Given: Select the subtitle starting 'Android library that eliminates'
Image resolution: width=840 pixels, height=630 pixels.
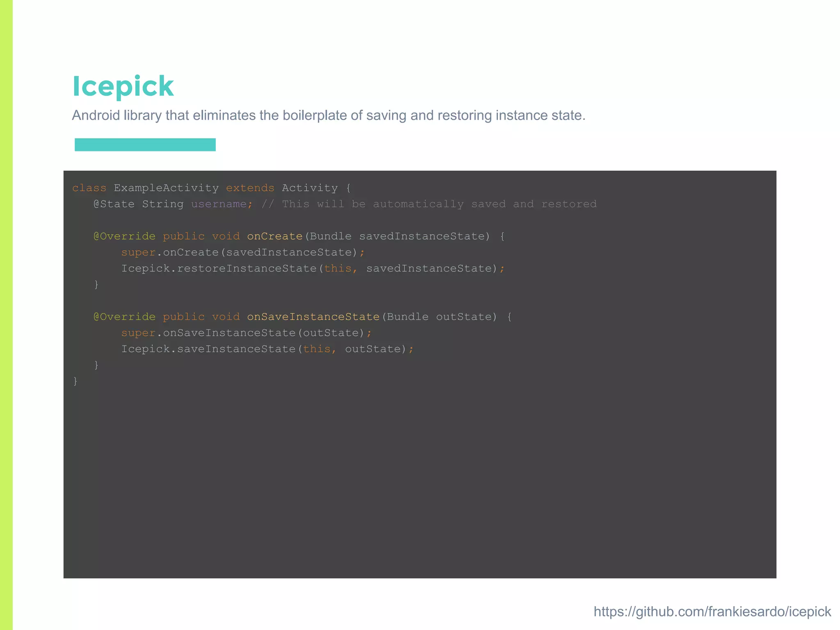Looking at the screenshot, I should 329,115.
